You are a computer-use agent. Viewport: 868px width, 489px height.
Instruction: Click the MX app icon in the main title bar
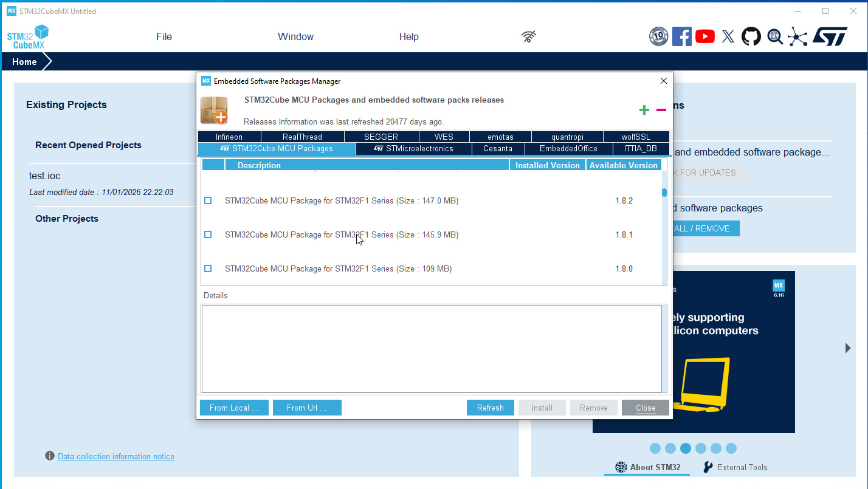pos(12,11)
